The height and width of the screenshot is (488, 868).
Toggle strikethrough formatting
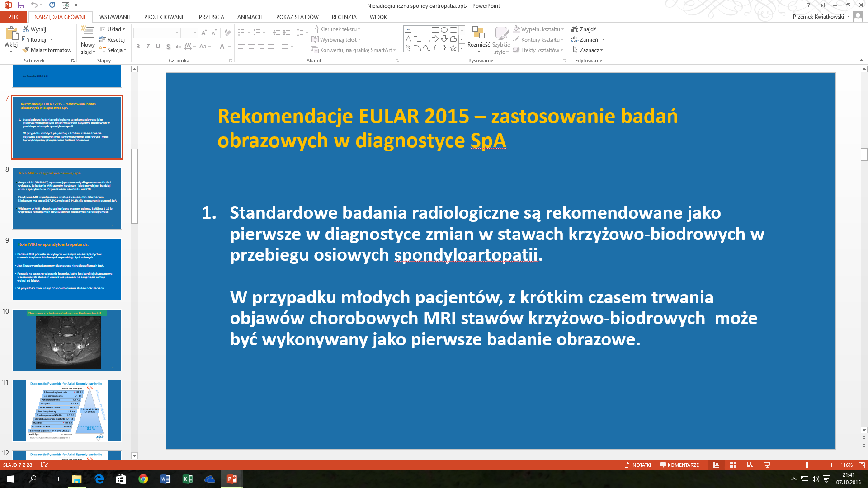pyautogui.click(x=178, y=47)
